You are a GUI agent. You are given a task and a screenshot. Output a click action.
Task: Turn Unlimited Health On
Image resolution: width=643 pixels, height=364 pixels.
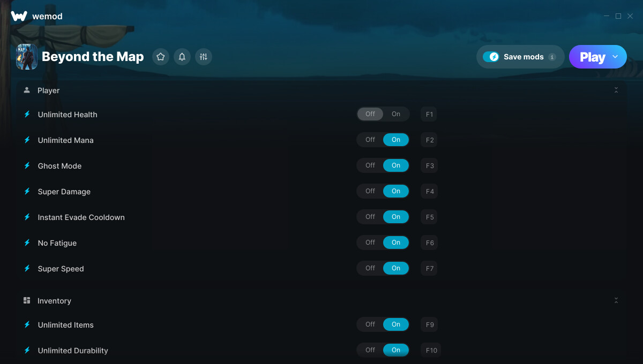396,114
